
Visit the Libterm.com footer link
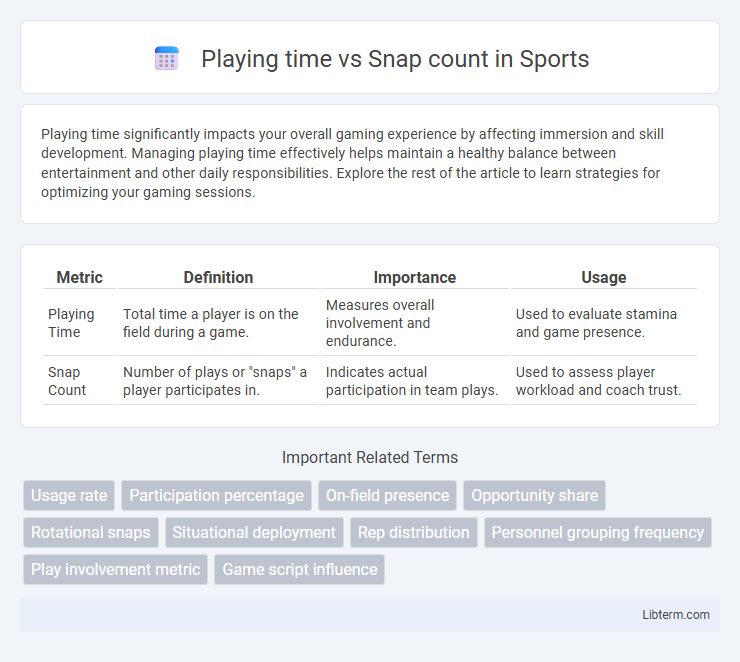point(675,614)
